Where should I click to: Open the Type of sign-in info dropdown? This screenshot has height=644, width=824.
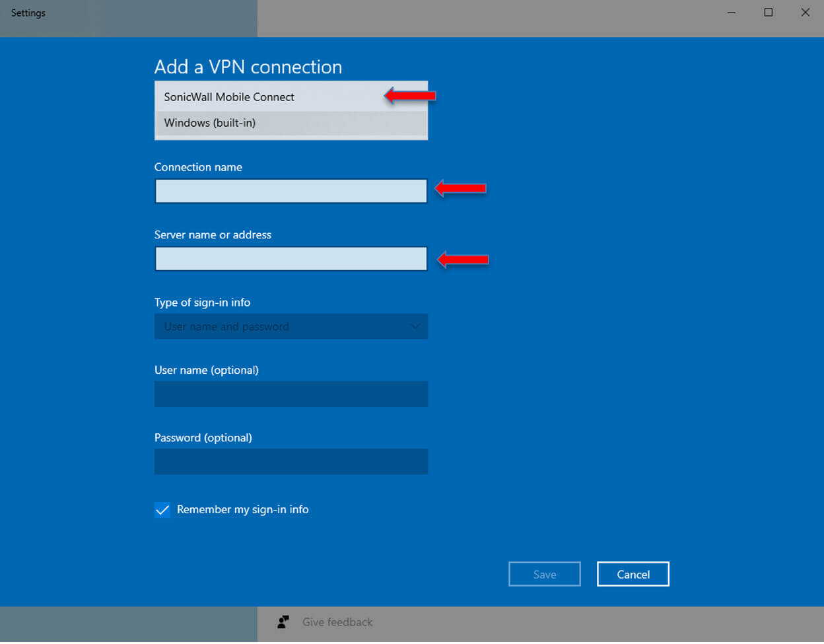point(291,326)
